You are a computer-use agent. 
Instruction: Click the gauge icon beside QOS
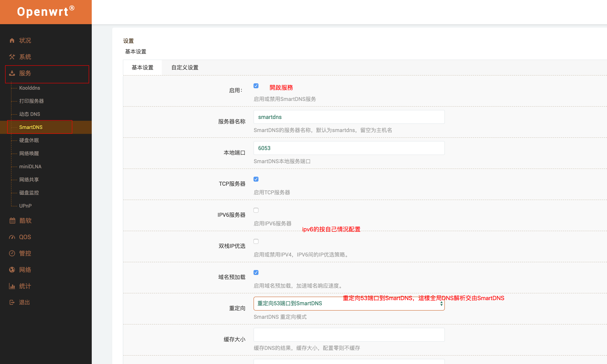click(x=12, y=237)
